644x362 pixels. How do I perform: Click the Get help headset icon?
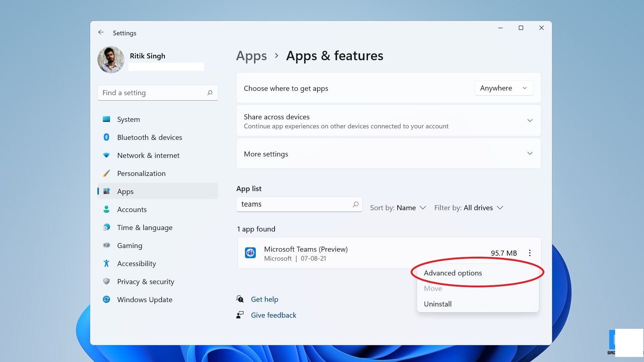[240, 299]
